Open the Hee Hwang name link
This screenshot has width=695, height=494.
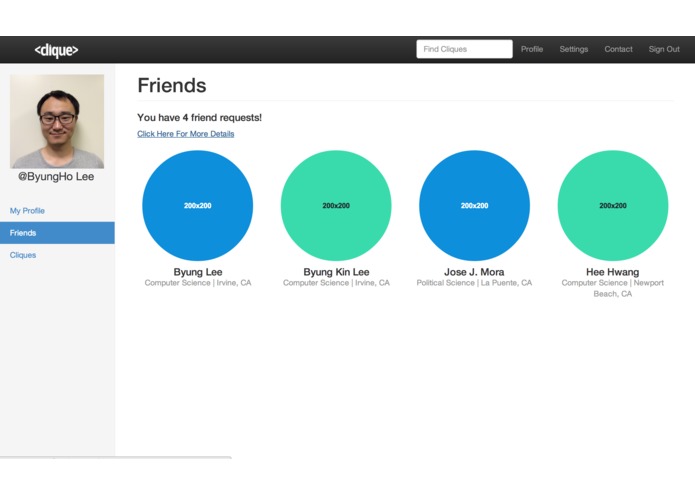613,272
